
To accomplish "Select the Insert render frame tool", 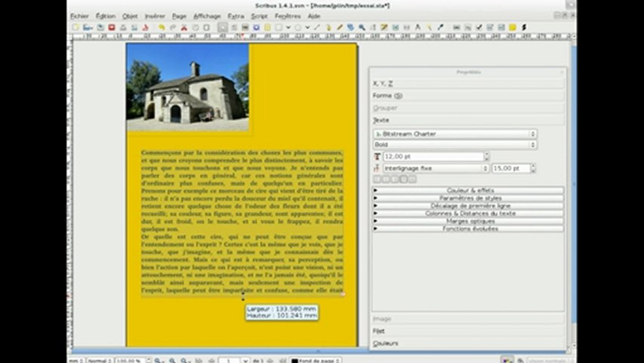I will (256, 27).
